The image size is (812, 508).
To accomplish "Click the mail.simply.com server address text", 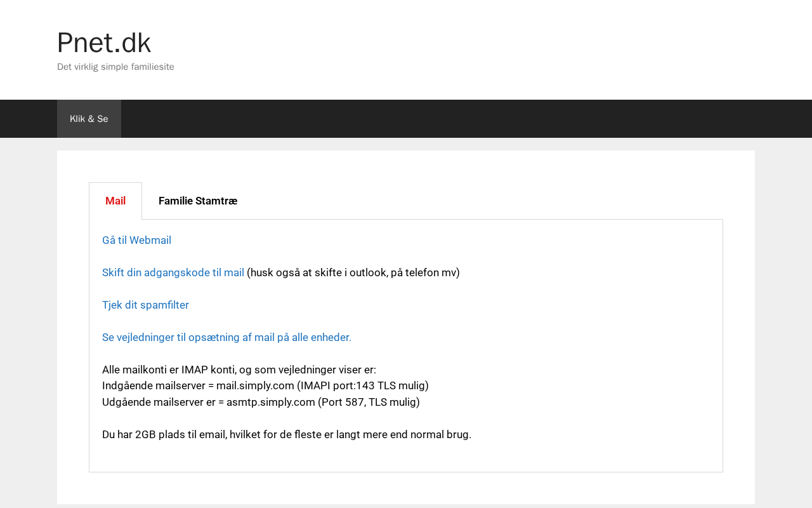I will 255,385.
